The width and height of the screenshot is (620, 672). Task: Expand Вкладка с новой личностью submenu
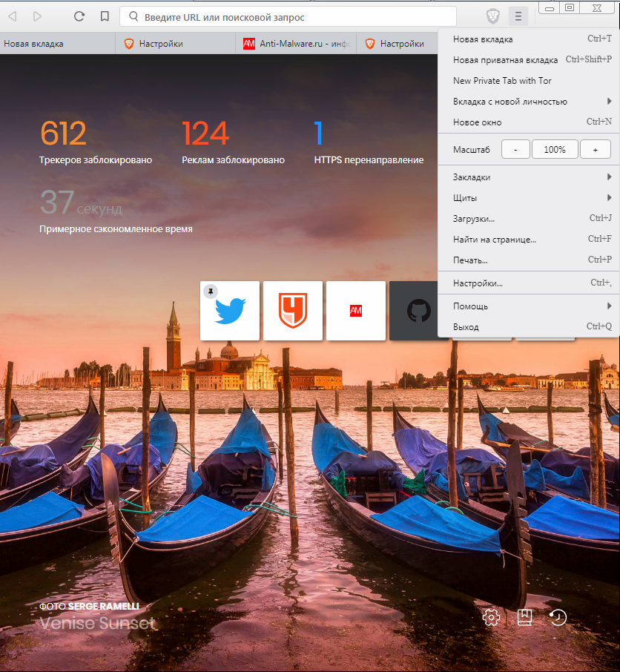(530, 102)
